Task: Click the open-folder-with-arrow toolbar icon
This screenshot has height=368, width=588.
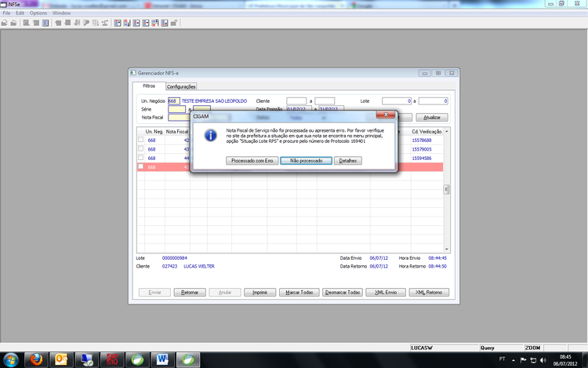Action: 4,23
